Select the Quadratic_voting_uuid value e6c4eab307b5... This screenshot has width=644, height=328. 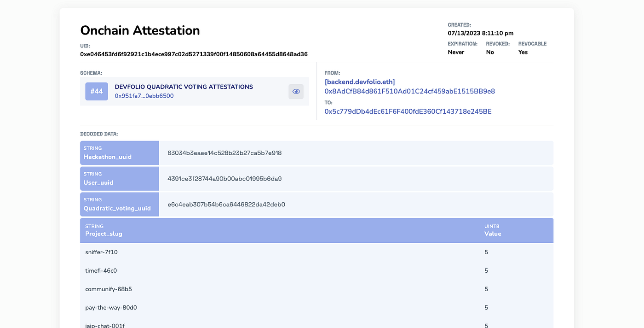coord(226,205)
